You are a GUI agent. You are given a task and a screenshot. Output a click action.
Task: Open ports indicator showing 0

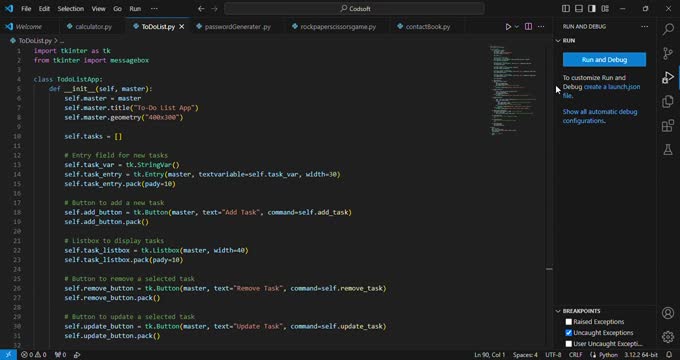click(x=60, y=355)
